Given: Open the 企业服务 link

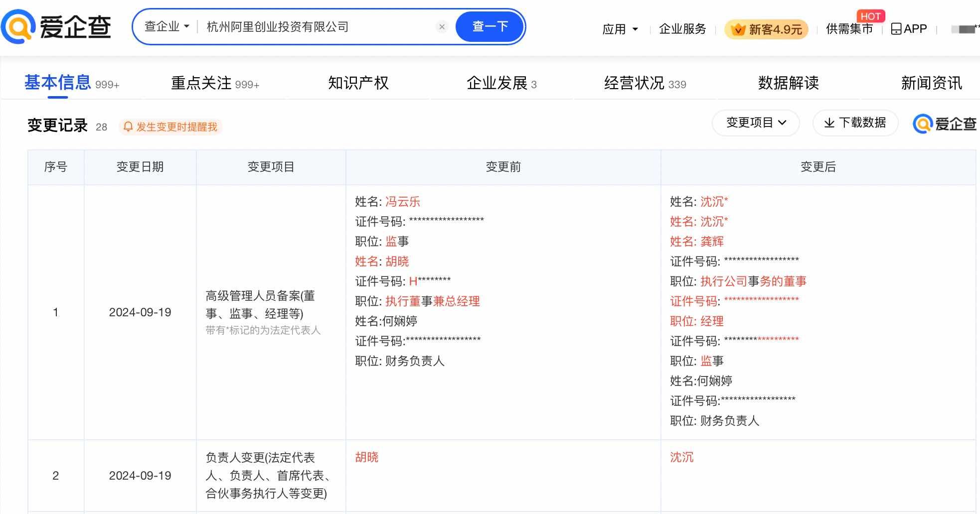Looking at the screenshot, I should tap(682, 29).
